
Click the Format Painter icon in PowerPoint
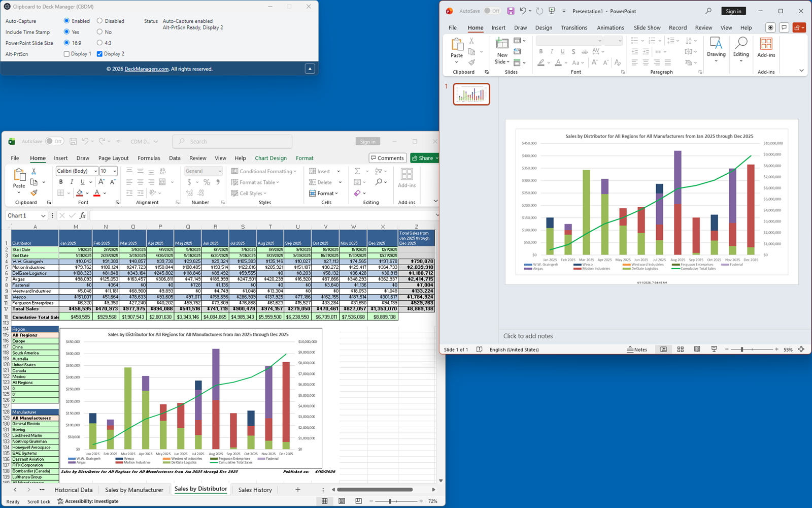point(471,62)
